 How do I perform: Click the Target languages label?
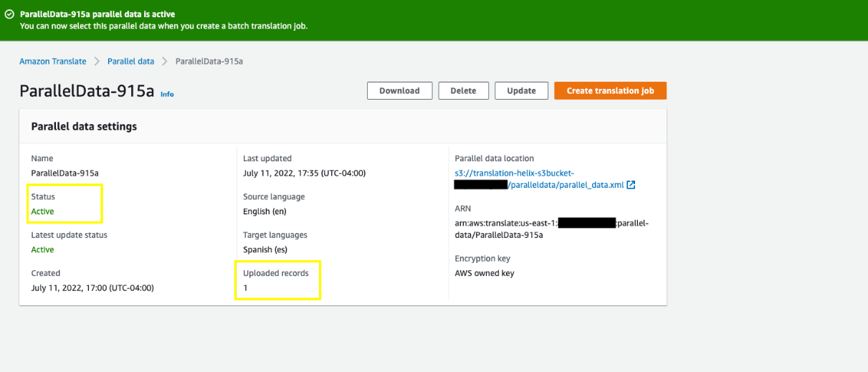click(275, 235)
